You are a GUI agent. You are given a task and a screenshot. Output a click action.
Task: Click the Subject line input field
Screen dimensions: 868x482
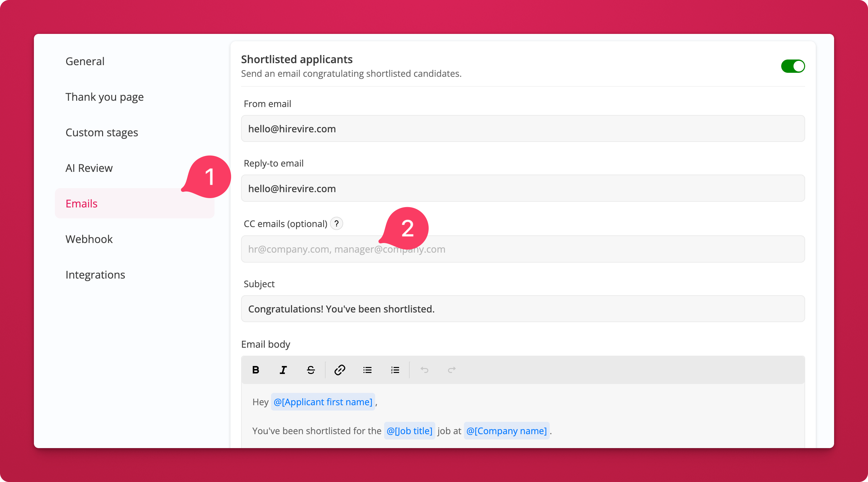click(522, 309)
